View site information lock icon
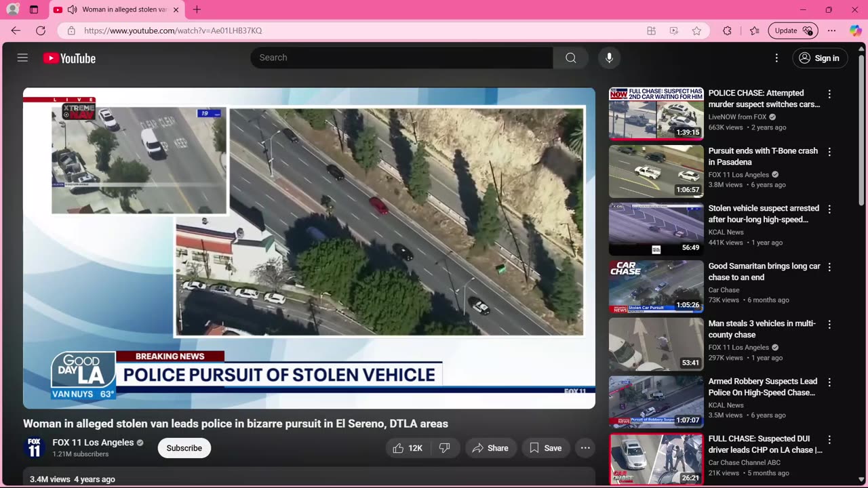Screen dimensions: 868x488 (71, 30)
